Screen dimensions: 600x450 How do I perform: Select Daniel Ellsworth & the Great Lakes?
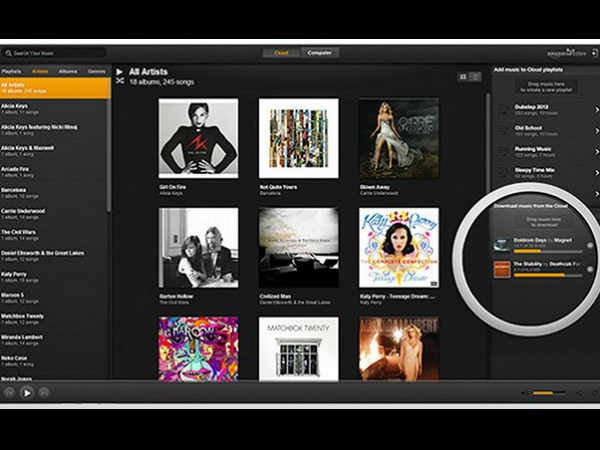(55, 256)
